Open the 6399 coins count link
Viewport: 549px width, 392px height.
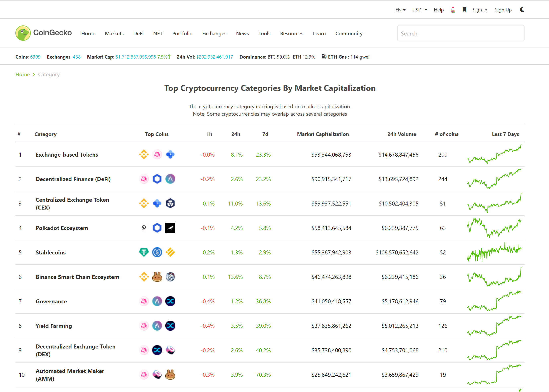(35, 57)
